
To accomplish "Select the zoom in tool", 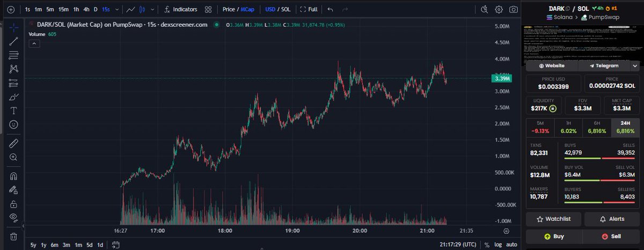I will pyautogui.click(x=14, y=157).
